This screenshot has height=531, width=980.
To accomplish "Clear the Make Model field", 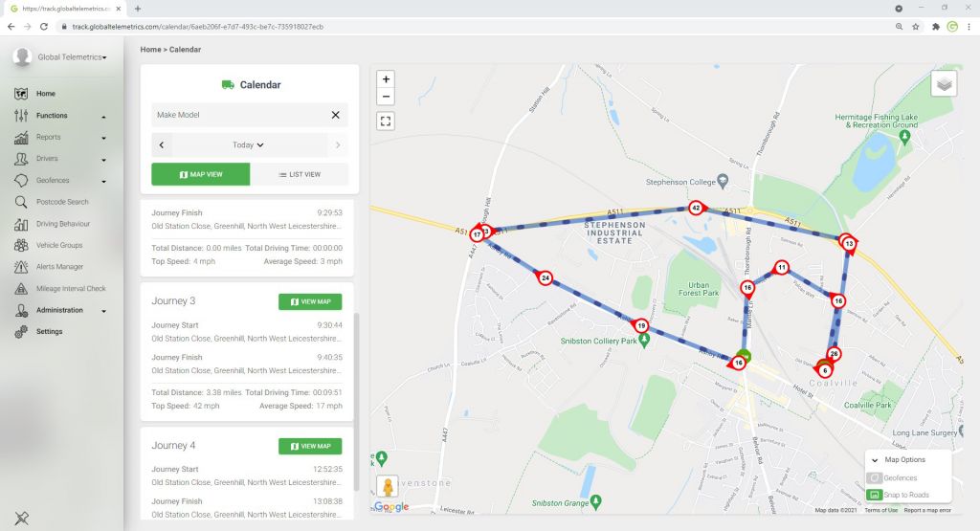I will coord(335,115).
